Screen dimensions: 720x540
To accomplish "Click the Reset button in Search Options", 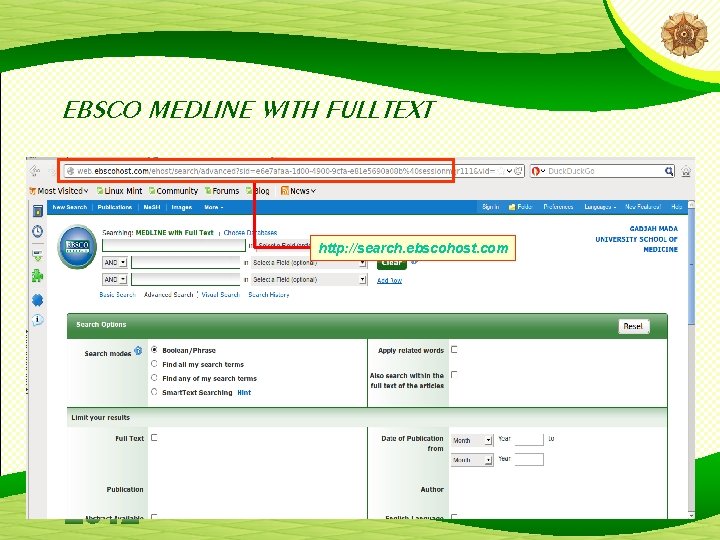I will pos(633,326).
